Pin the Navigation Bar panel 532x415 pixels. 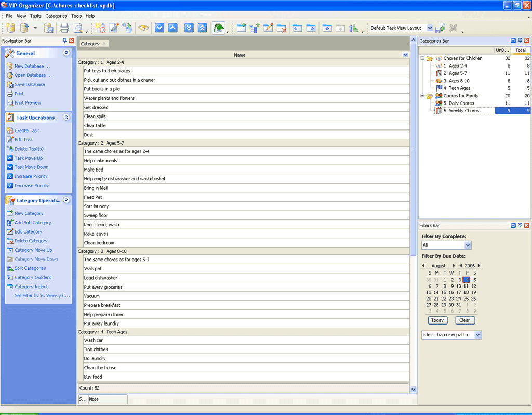(65, 41)
